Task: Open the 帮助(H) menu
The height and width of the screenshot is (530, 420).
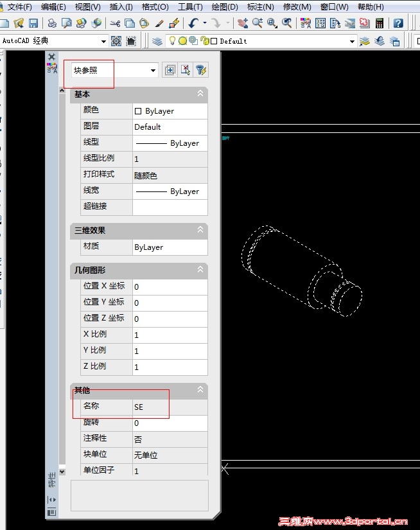Action: 371,7
